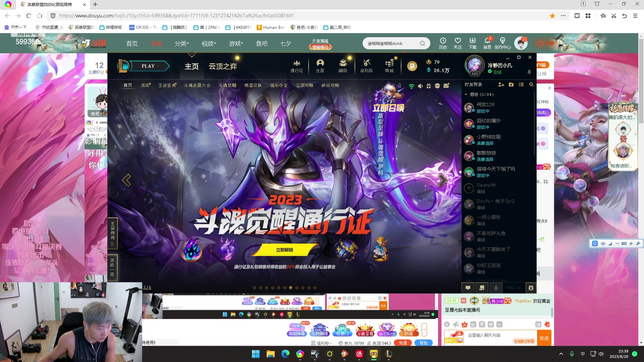The height and width of the screenshot is (362, 644).
Task: Search the friends list magnifier icon
Action: tap(531, 85)
